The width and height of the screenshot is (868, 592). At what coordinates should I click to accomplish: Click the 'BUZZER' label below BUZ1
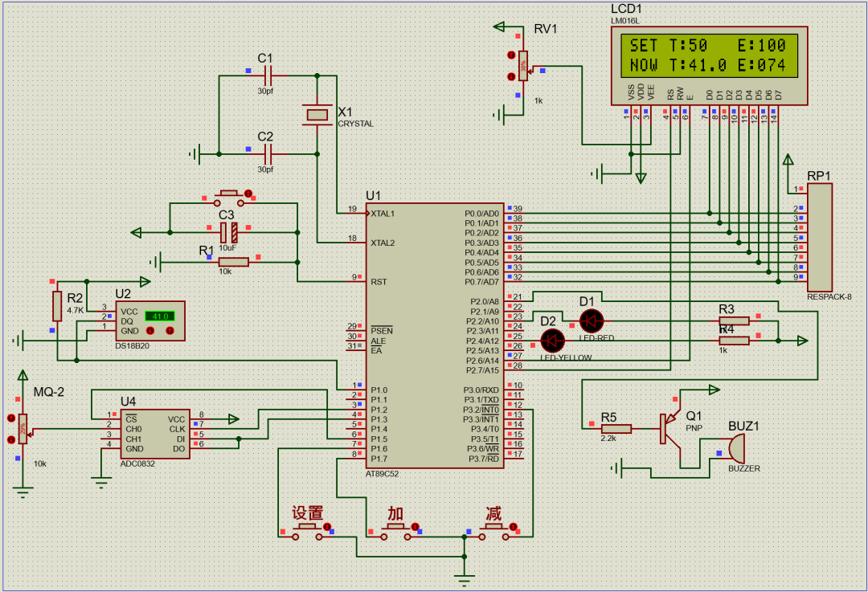744,468
